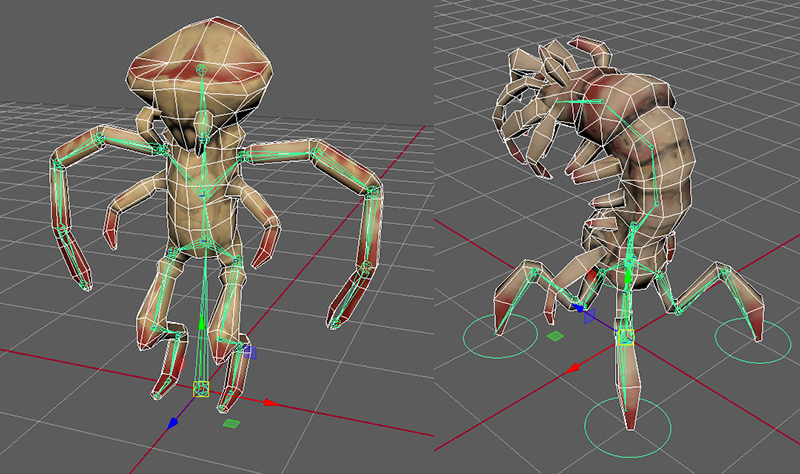Click the yellow root control box under the mushroom creature
The height and width of the screenshot is (474, 800).
click(x=201, y=389)
